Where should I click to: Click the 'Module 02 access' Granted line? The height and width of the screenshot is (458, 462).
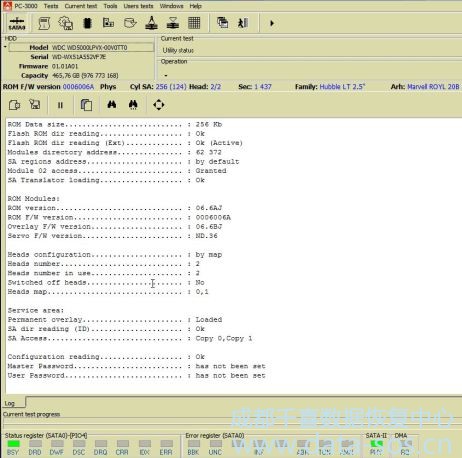pyautogui.click(x=117, y=171)
